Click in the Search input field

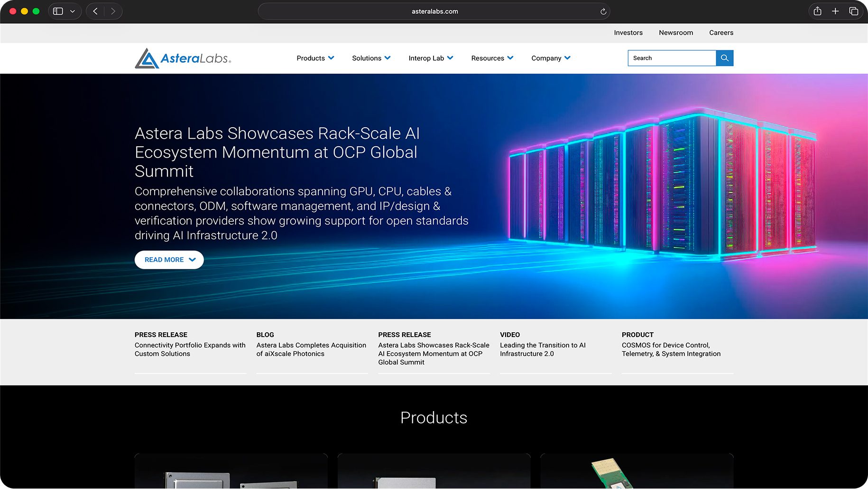[671, 58]
